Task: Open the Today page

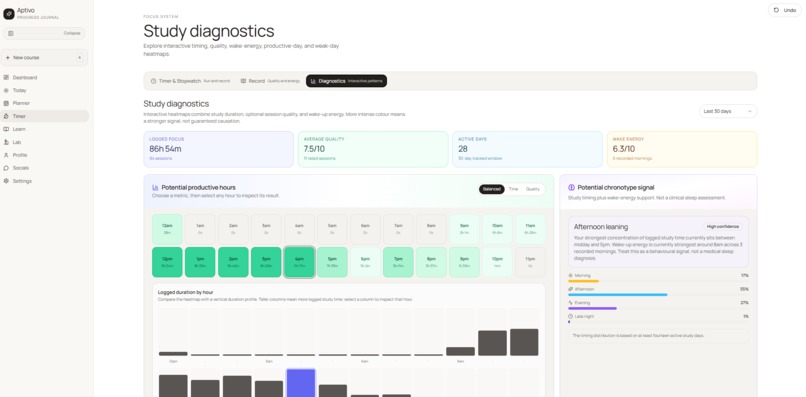Action: 44,91
